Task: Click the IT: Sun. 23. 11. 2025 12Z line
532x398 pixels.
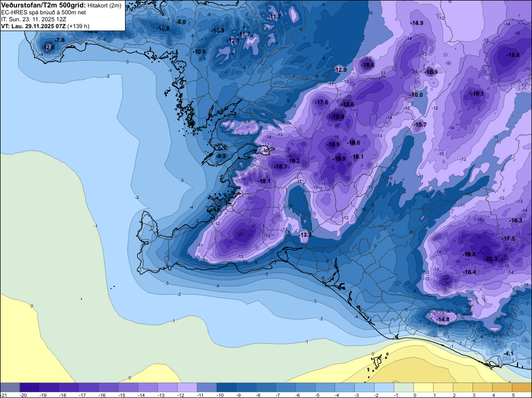Action: click(x=33, y=19)
